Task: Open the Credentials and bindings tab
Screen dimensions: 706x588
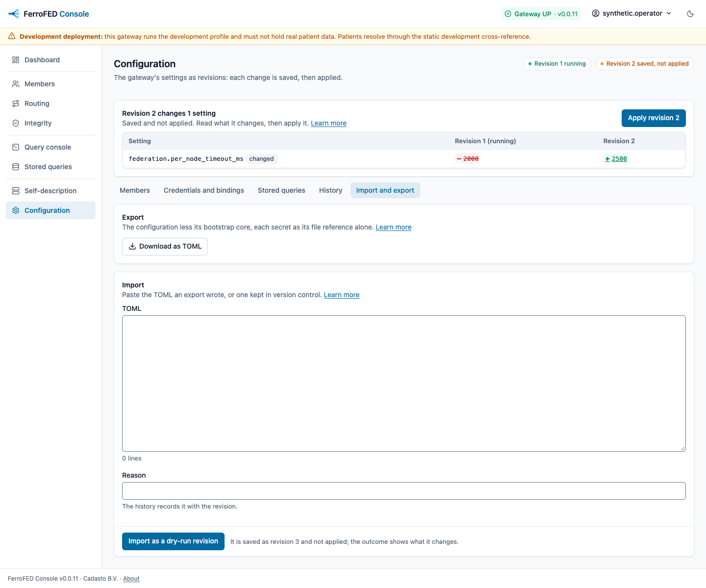Action: 204,190
